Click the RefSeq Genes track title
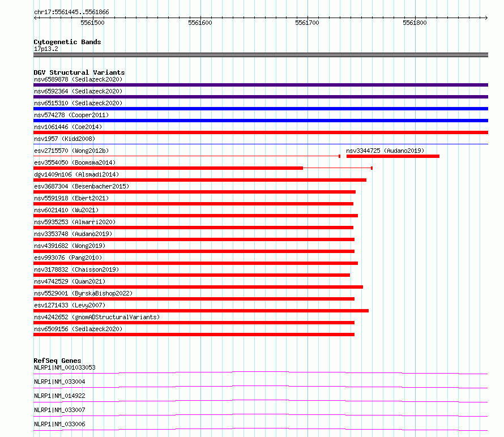 [x=57, y=361]
